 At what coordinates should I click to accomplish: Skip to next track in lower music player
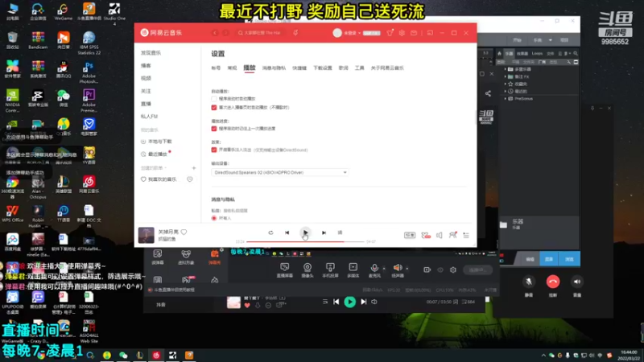(x=364, y=302)
